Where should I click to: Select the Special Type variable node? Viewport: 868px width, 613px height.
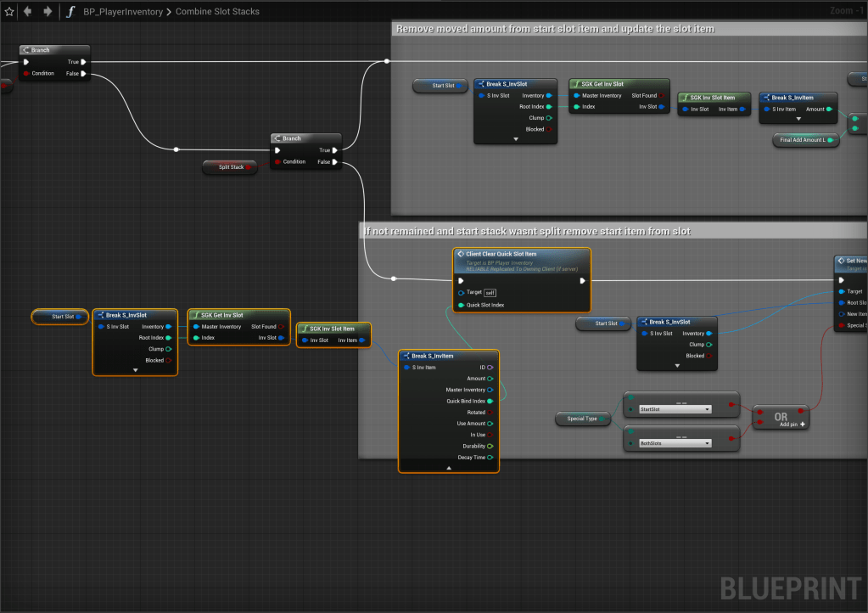pyautogui.click(x=582, y=419)
